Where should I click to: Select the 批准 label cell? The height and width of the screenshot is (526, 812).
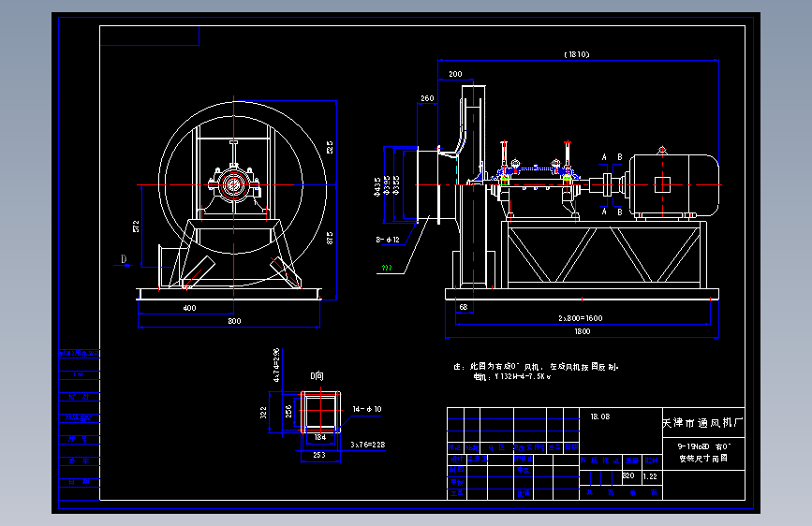523,493
